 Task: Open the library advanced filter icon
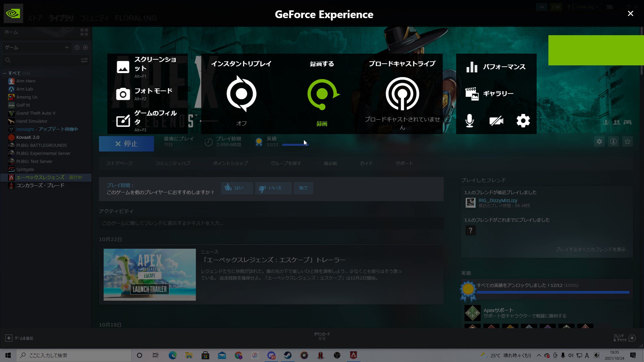tap(84, 60)
